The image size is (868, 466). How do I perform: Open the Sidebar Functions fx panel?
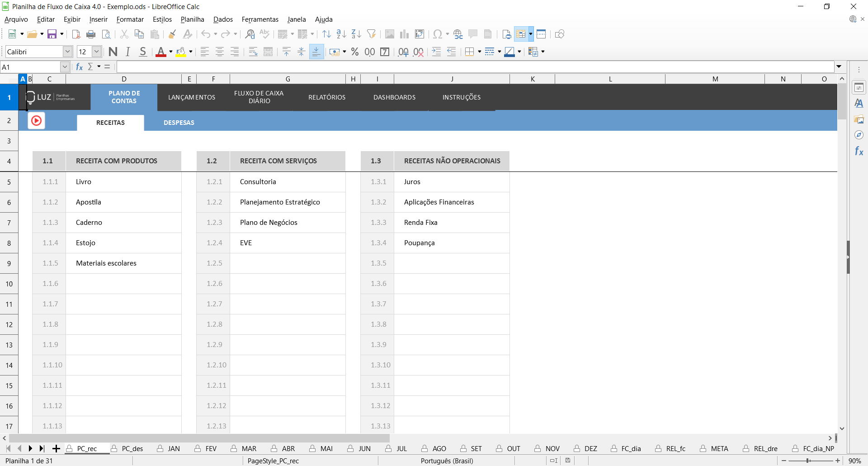point(859,151)
